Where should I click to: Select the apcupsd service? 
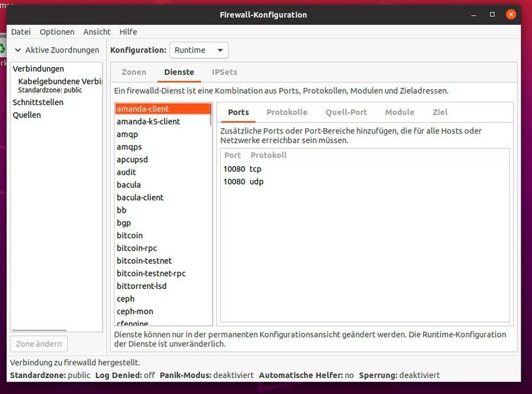coord(162,159)
